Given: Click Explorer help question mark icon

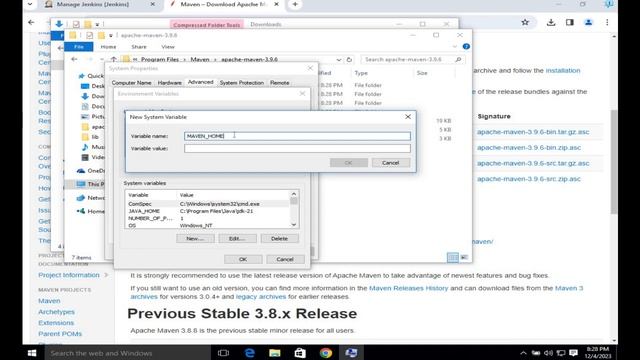Looking at the screenshot, I should pos(466,47).
